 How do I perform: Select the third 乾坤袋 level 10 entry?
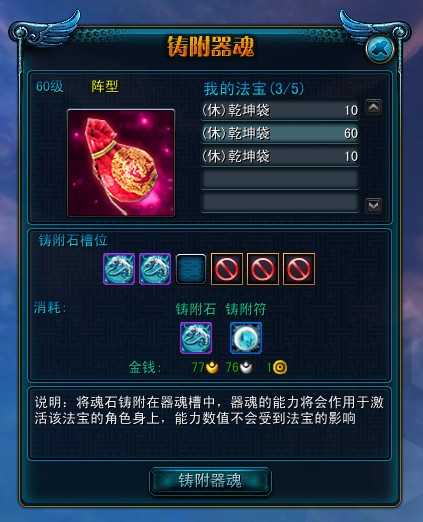click(x=280, y=156)
